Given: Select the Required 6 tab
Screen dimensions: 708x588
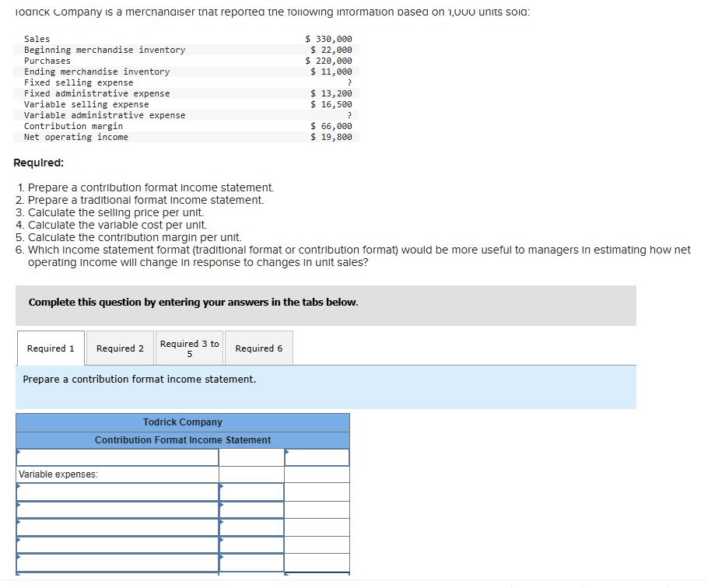Looking at the screenshot, I should (259, 348).
